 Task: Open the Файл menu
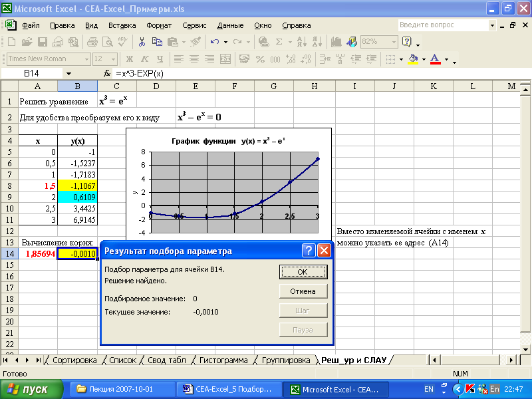click(x=31, y=25)
